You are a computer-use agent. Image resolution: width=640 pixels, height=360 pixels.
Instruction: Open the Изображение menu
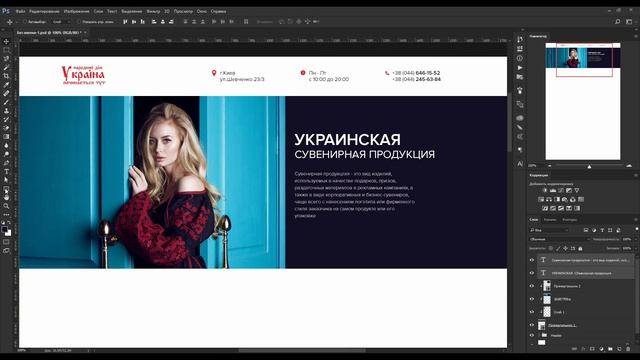(77, 11)
